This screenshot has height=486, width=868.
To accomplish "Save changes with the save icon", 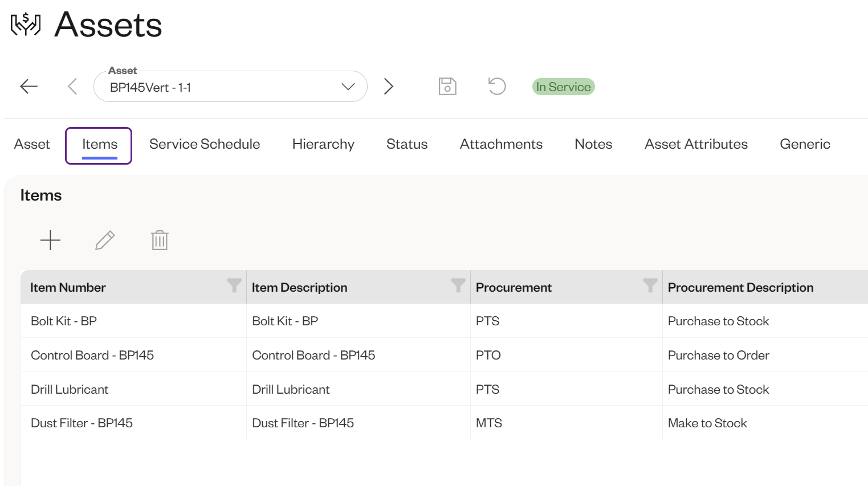I will coord(447,86).
